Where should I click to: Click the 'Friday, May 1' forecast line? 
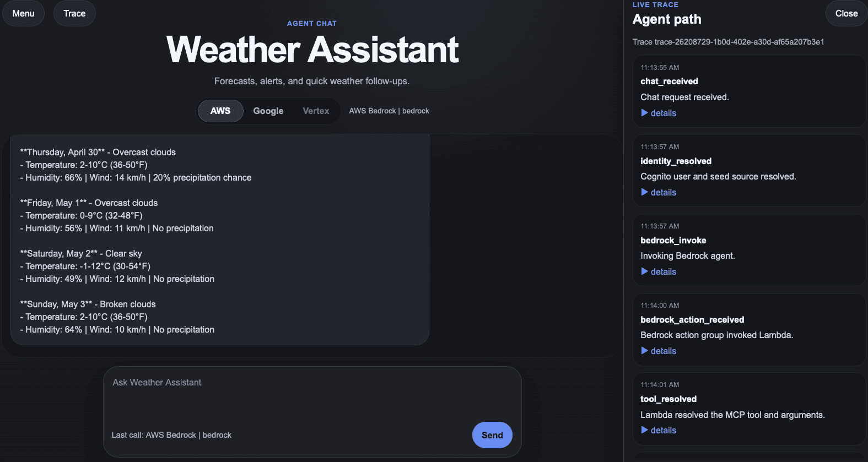pyautogui.click(x=89, y=203)
